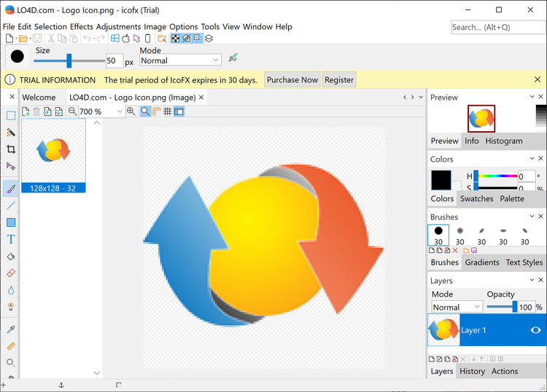Image resolution: width=547 pixels, height=392 pixels.
Task: Activate the rectangular selection tool
Action: [x=11, y=115]
